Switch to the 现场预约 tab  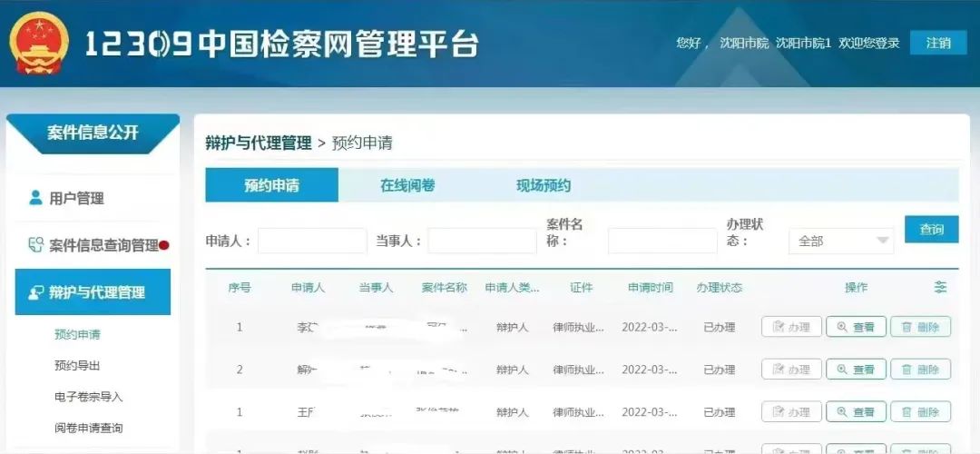click(x=544, y=185)
